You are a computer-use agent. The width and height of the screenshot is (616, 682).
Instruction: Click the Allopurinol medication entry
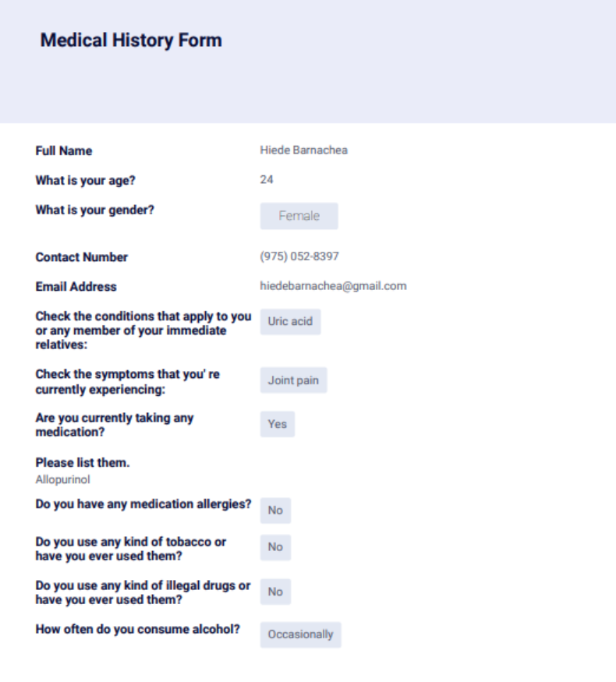pyautogui.click(x=62, y=479)
